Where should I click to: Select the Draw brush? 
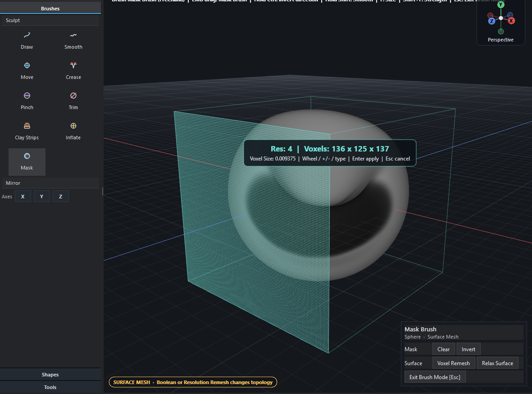[27, 41]
